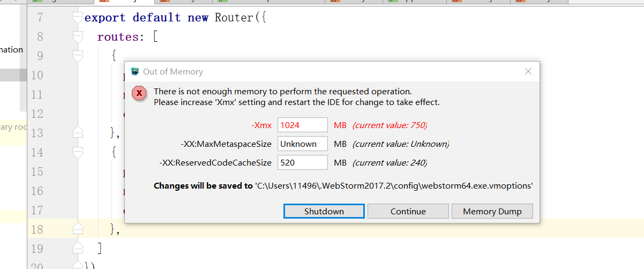The height and width of the screenshot is (269, 644).
Task: Close the Out of Memory dialog
Action: click(x=528, y=71)
